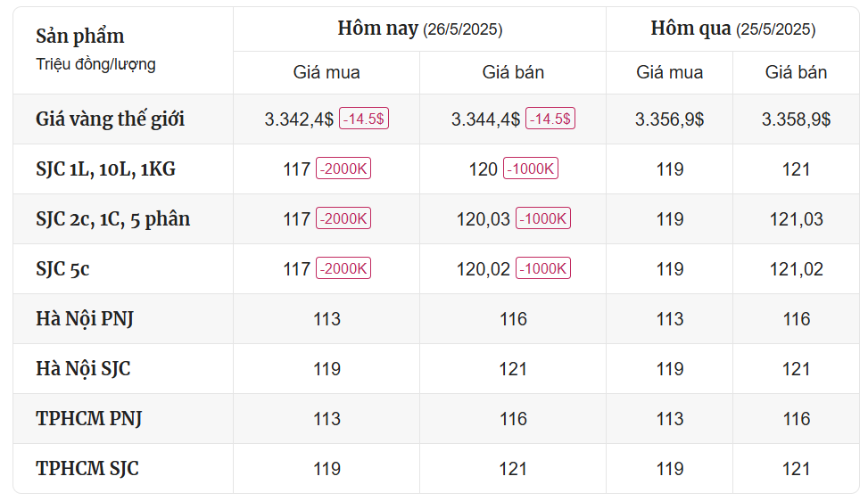The height and width of the screenshot is (501, 868).
Task: Click "Giá bán" subheader under Hôm qua
Action: point(796,72)
